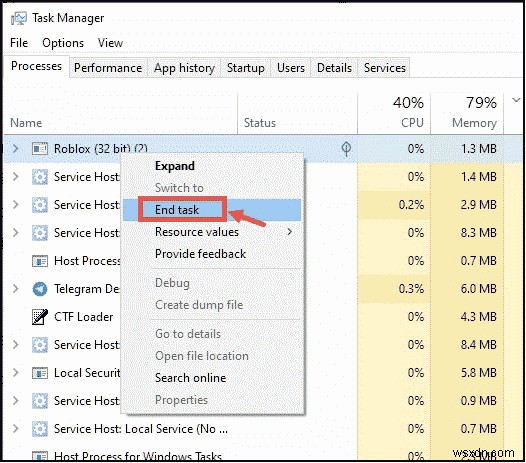Click the Roblox process icon

pos(40,149)
